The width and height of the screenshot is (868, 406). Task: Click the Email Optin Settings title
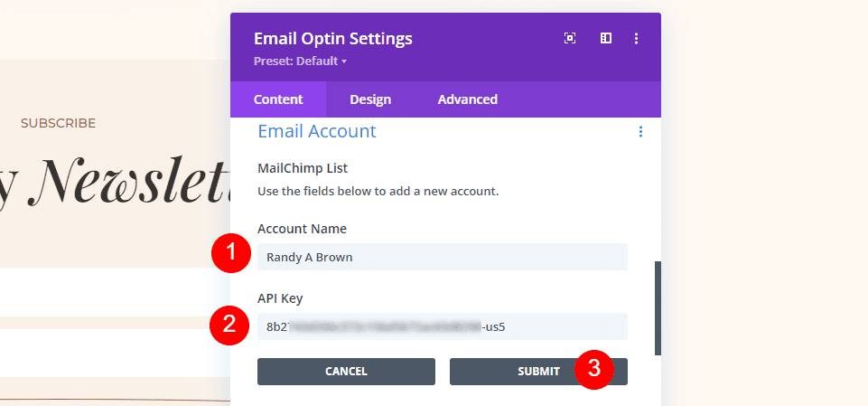(x=333, y=39)
